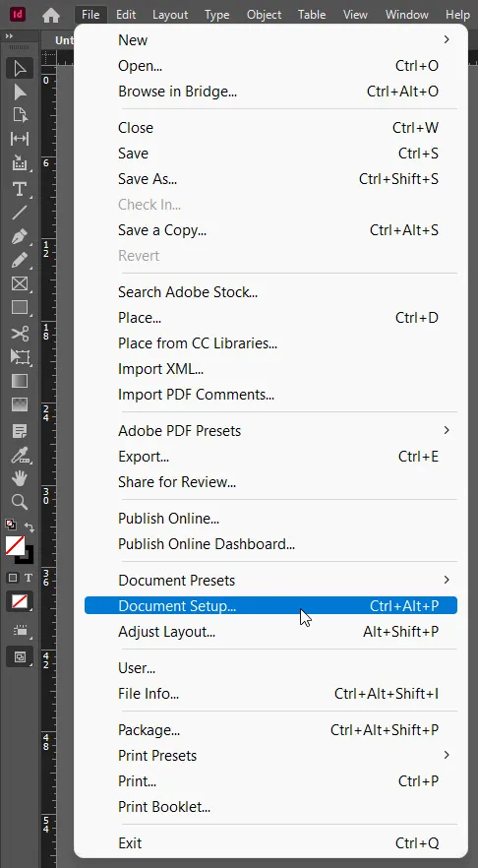Open the Object menu

point(264,15)
